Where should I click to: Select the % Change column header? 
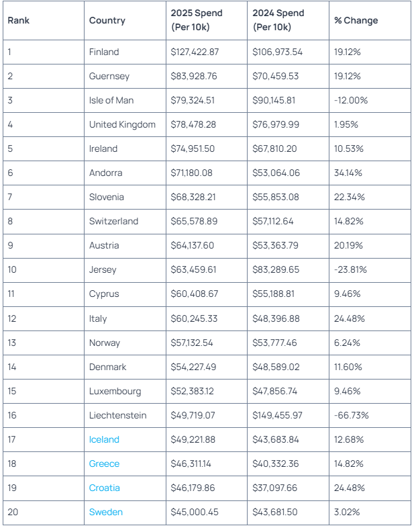click(x=356, y=20)
